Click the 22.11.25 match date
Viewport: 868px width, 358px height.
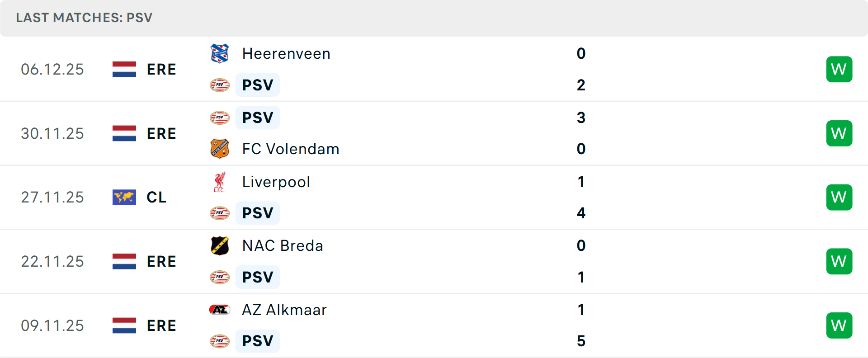52,261
